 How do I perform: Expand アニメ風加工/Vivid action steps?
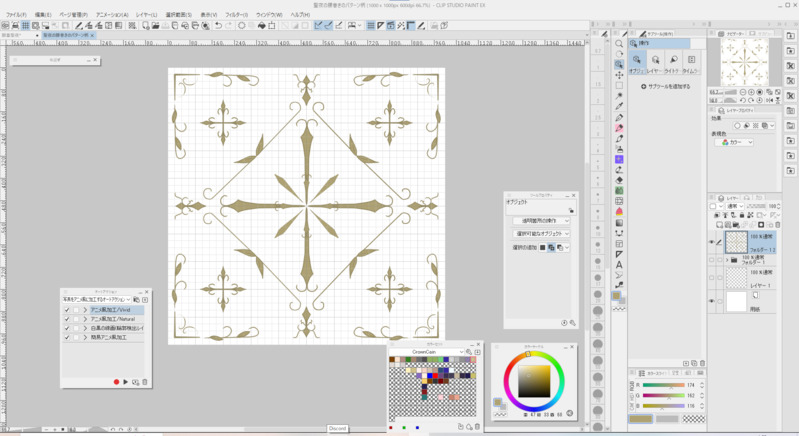click(85, 310)
